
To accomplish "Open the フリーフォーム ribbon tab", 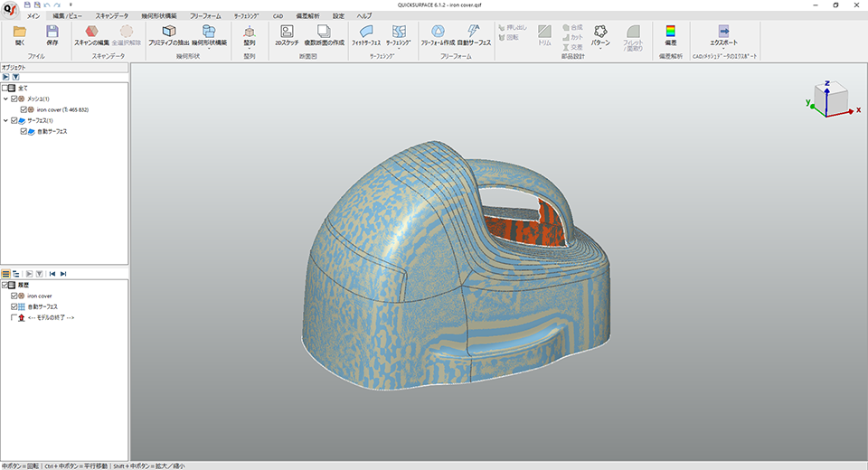I will tap(206, 16).
